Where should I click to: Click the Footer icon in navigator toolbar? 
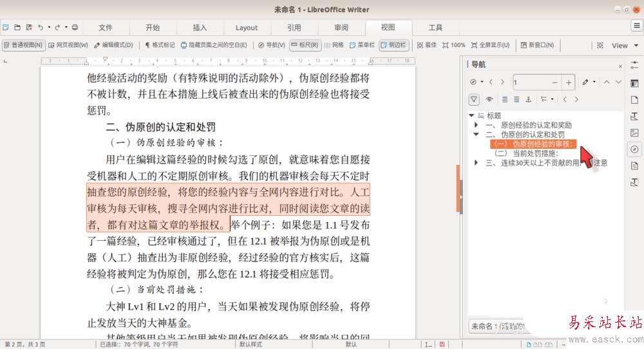coord(516,99)
